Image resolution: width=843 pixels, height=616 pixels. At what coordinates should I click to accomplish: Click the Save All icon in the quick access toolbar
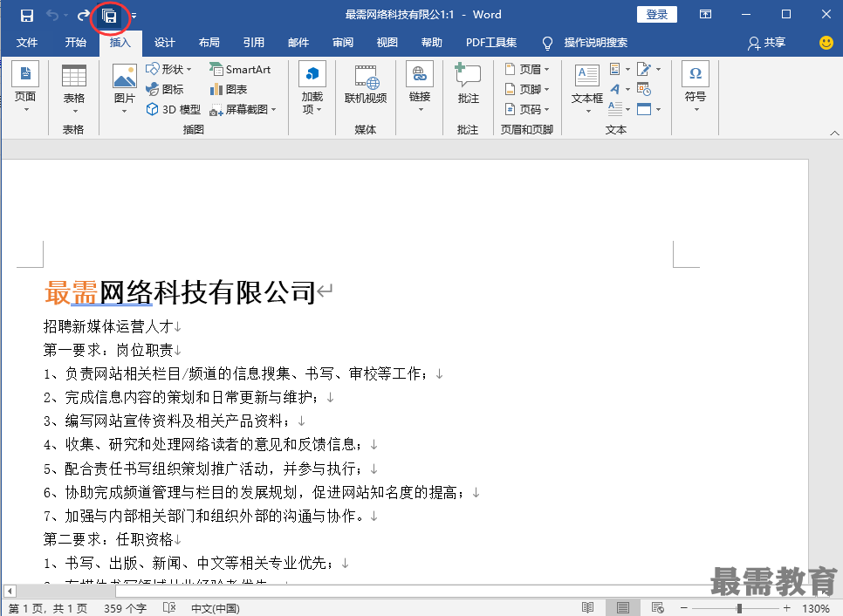pos(109,17)
